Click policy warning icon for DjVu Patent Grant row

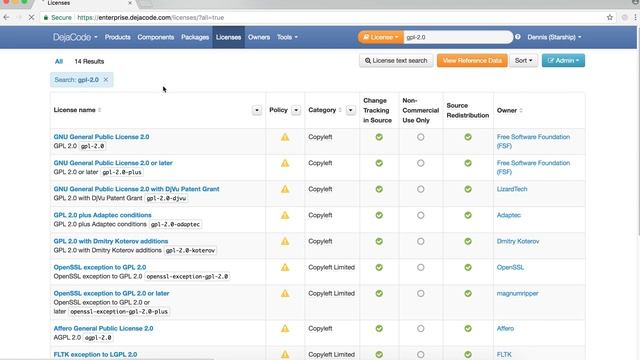285,189
